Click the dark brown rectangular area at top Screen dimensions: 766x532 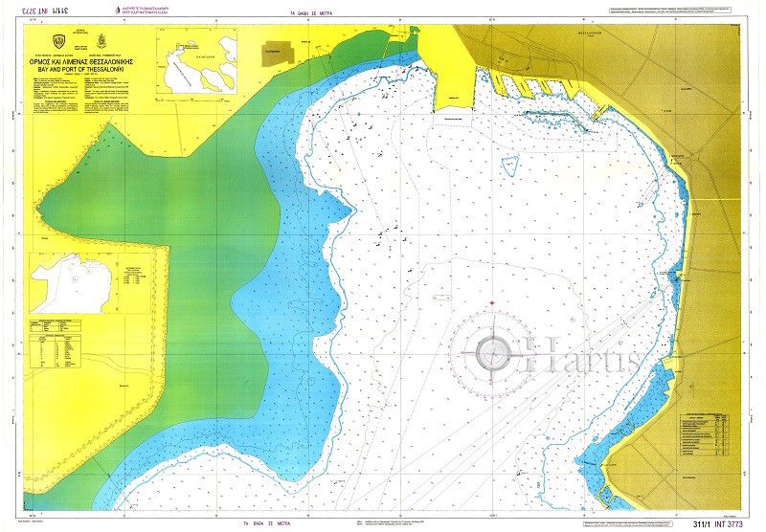point(279,54)
